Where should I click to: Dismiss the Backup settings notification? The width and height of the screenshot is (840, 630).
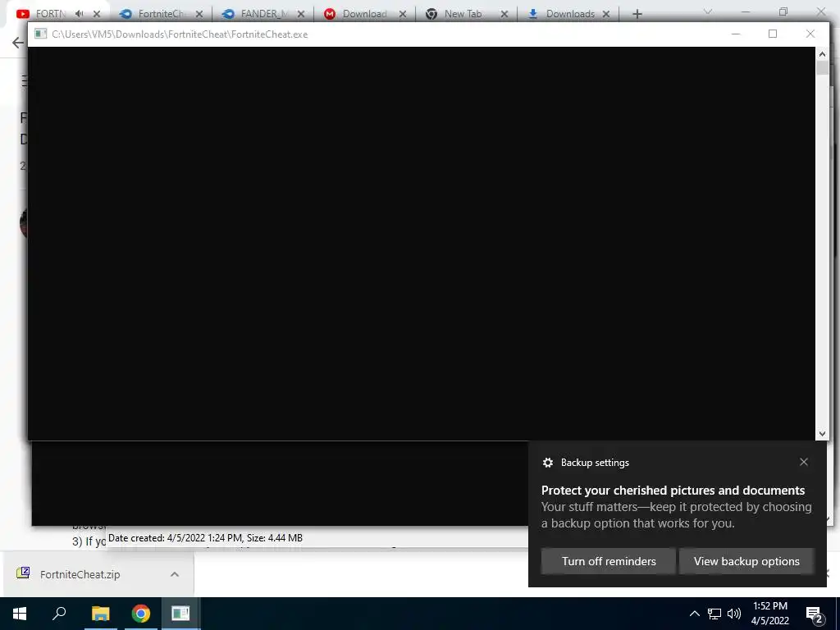pyautogui.click(x=804, y=462)
